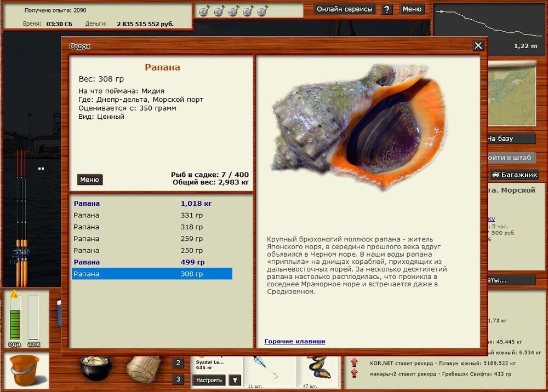
Task: Select the hook tackle slot
Action: coord(262,367)
